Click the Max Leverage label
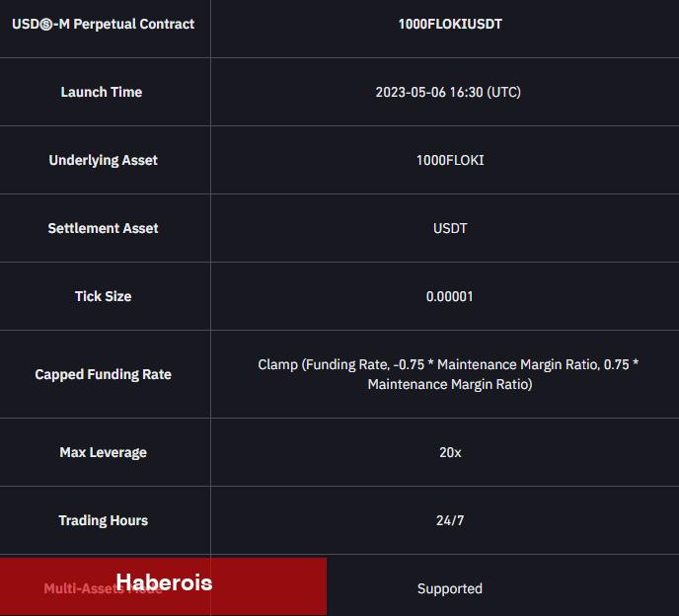The width and height of the screenshot is (679, 616). tap(103, 452)
